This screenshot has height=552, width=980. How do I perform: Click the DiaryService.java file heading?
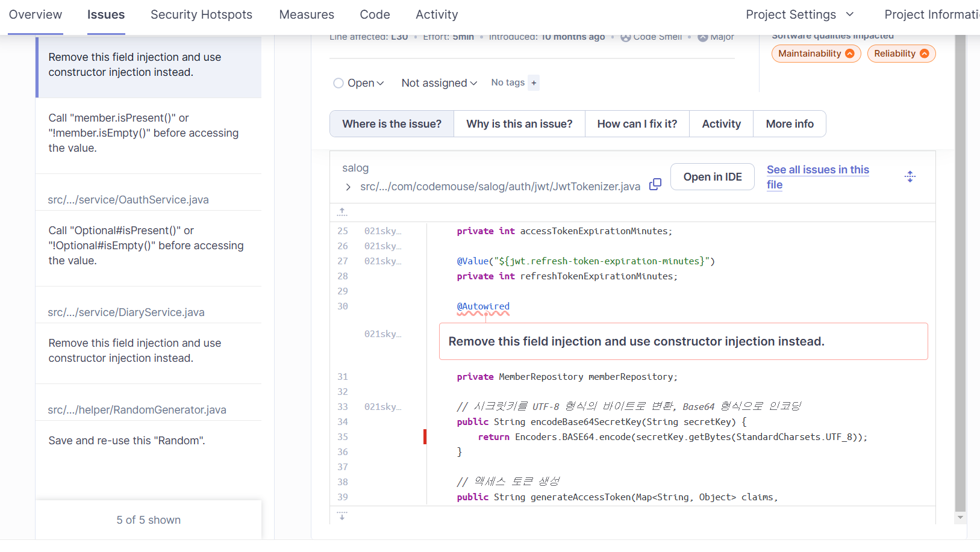click(126, 312)
